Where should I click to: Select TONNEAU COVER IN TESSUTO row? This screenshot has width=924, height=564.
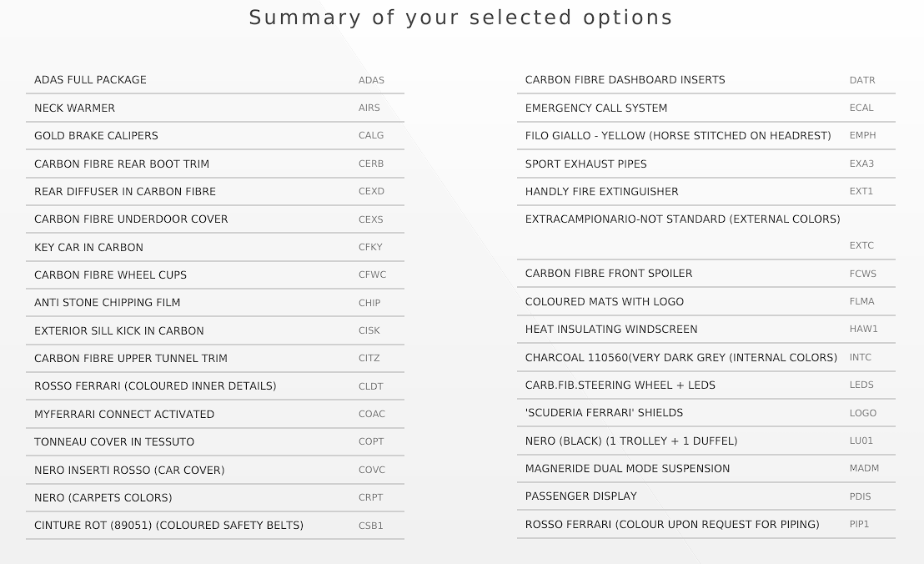coord(215,442)
